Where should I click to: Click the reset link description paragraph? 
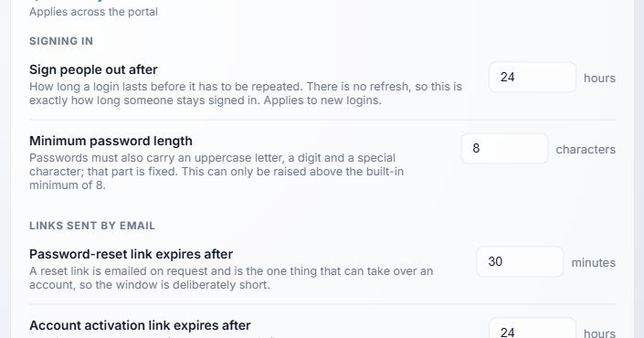coord(231,278)
